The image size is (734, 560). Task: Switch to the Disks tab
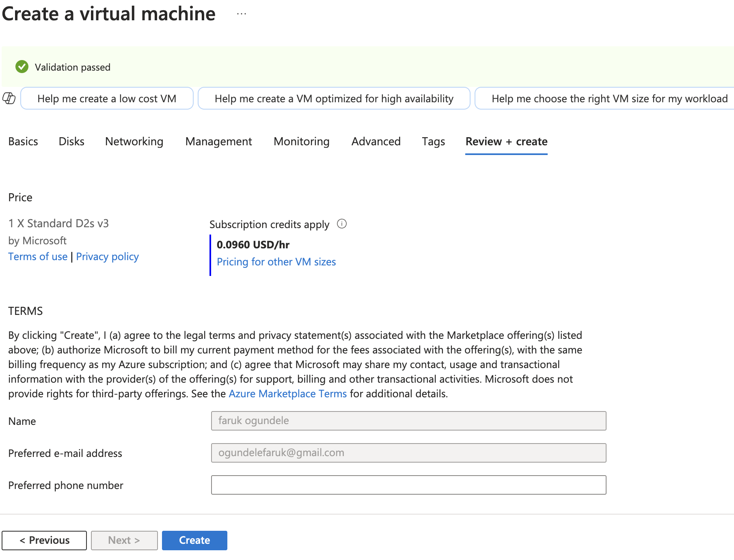(71, 142)
